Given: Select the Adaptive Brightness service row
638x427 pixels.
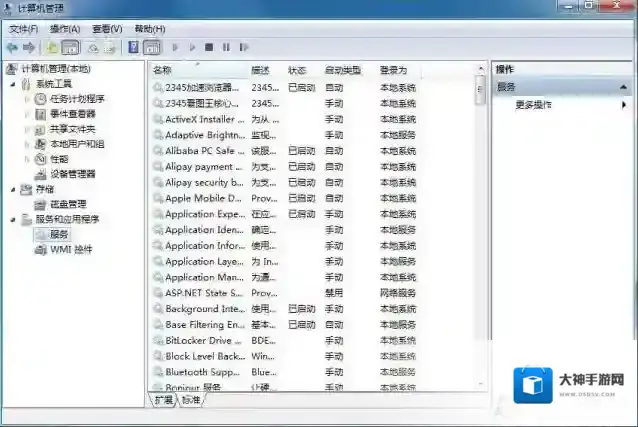Looking at the screenshot, I should pos(285,135).
